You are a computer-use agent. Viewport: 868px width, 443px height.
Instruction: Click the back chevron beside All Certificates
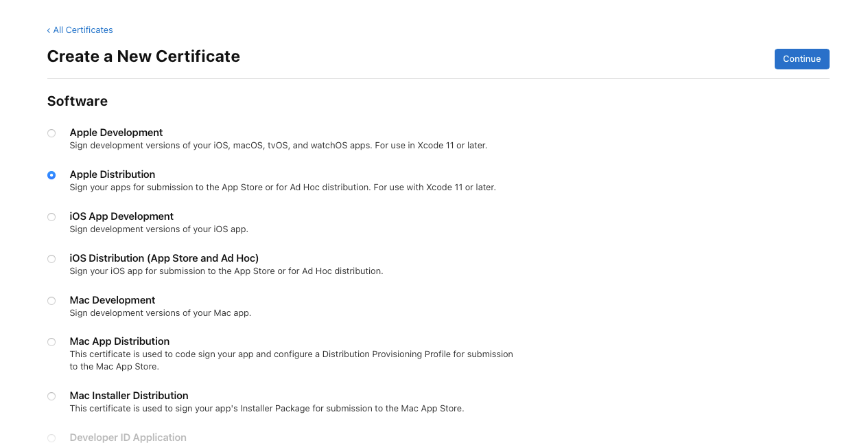pyautogui.click(x=49, y=30)
